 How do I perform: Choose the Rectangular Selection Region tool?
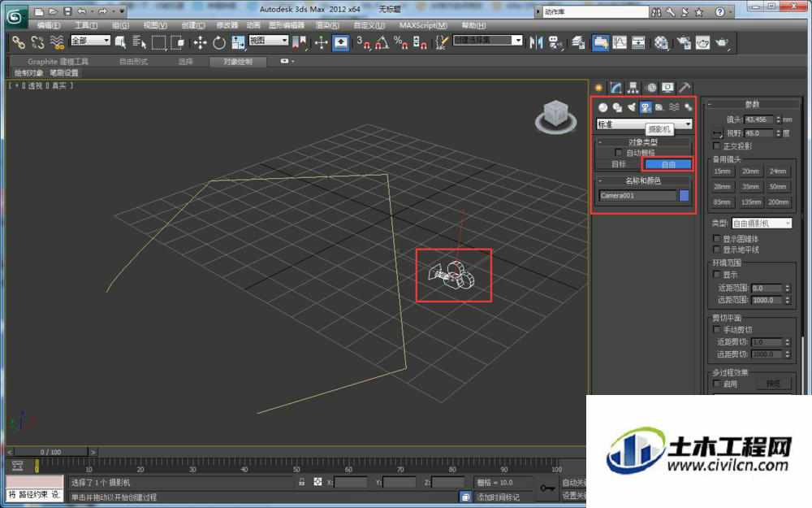(x=158, y=42)
